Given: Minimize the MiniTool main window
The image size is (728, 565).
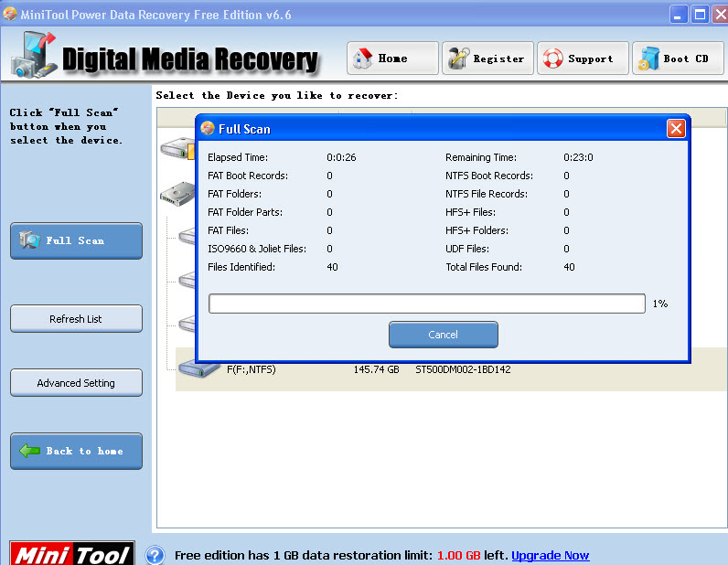Looking at the screenshot, I should 679,15.
